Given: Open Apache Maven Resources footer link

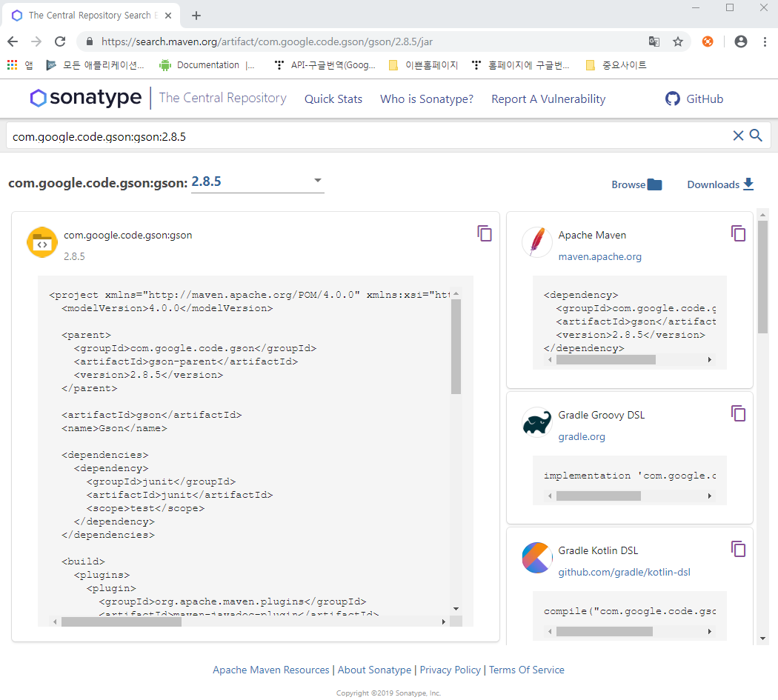Looking at the screenshot, I should coord(271,670).
